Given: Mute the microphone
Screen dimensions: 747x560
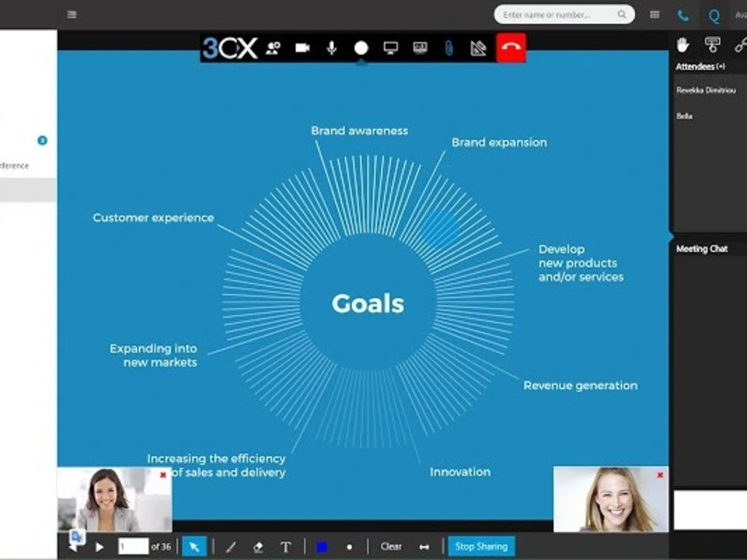Looking at the screenshot, I should tap(332, 47).
